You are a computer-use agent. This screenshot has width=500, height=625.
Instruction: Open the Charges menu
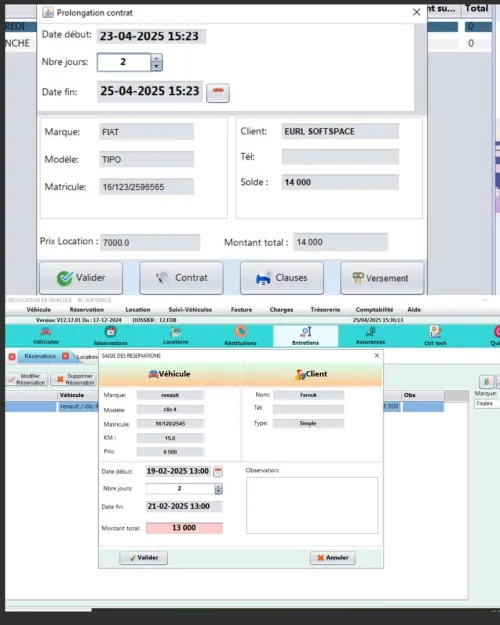pos(281,310)
